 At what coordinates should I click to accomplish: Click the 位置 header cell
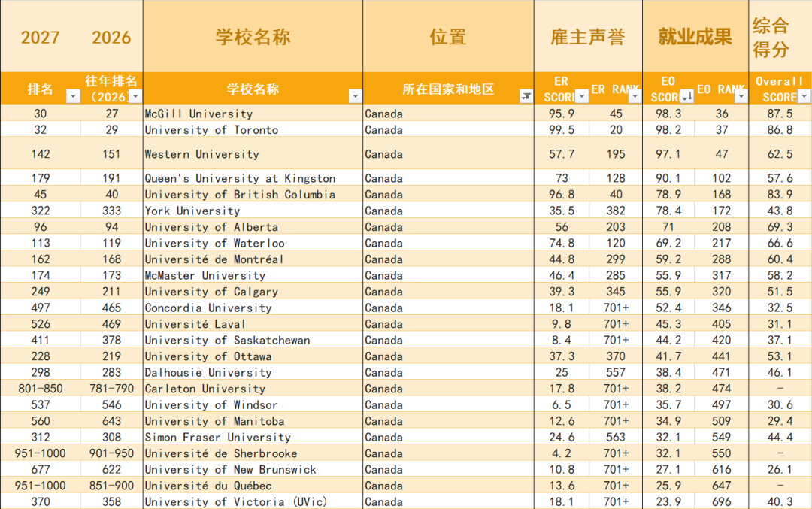tap(448, 36)
